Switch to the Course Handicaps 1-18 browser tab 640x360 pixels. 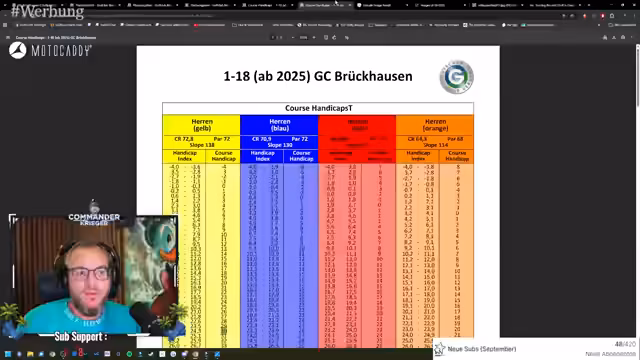pyautogui.click(x=267, y=5)
